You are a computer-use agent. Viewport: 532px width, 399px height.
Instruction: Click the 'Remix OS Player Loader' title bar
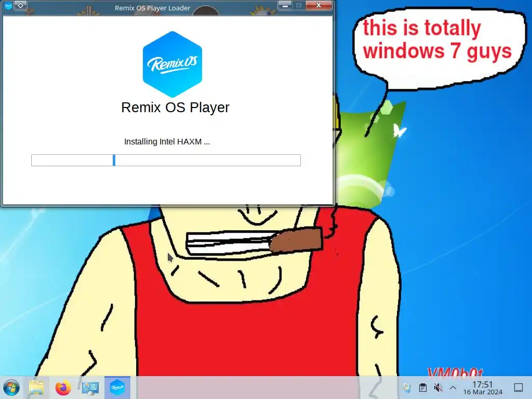click(152, 8)
